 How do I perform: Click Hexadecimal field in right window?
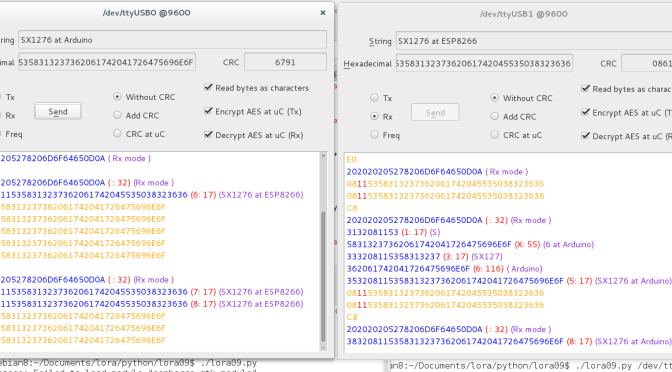pyautogui.click(x=484, y=63)
